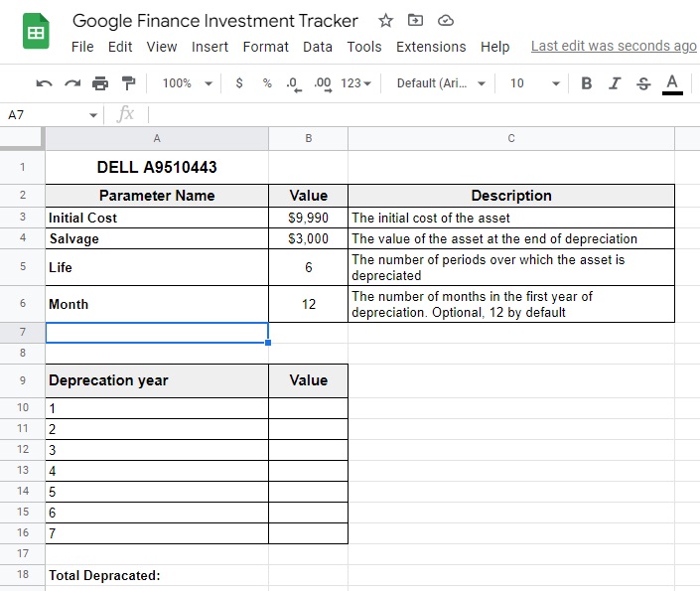Open the Google Sheets home icon
Viewport: 700px width, 591px height.
36,31
